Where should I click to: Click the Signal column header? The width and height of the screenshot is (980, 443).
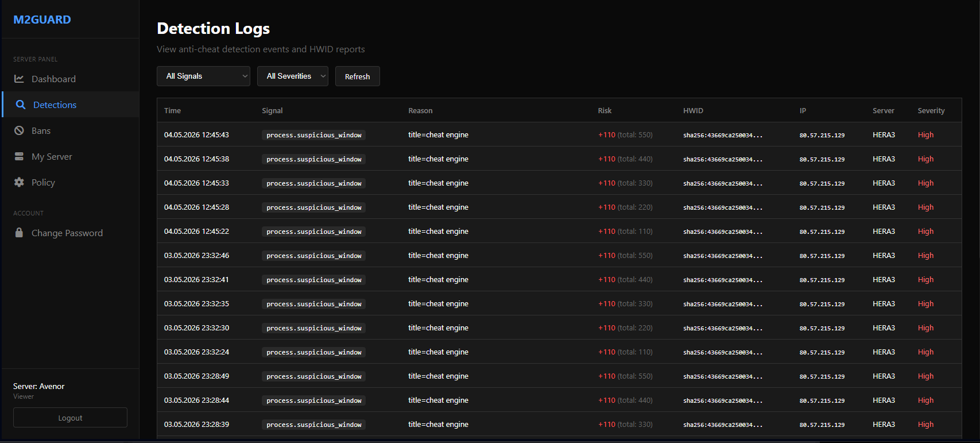(272, 110)
